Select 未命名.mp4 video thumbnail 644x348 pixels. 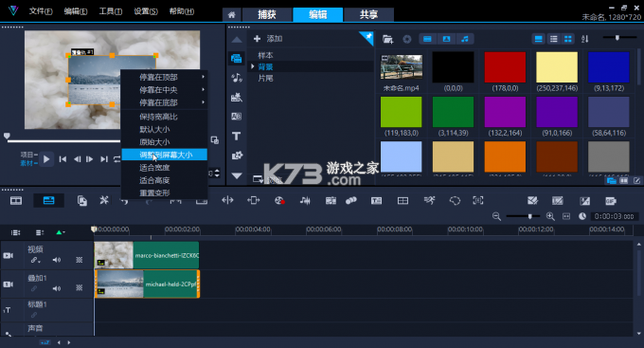402,67
